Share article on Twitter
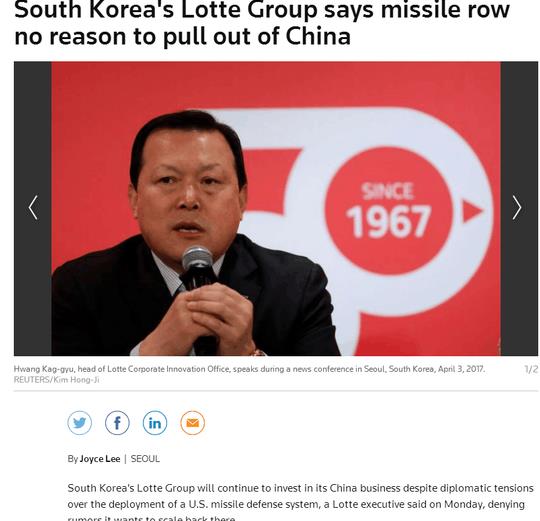This screenshot has height=521, width=540. pos(80,423)
